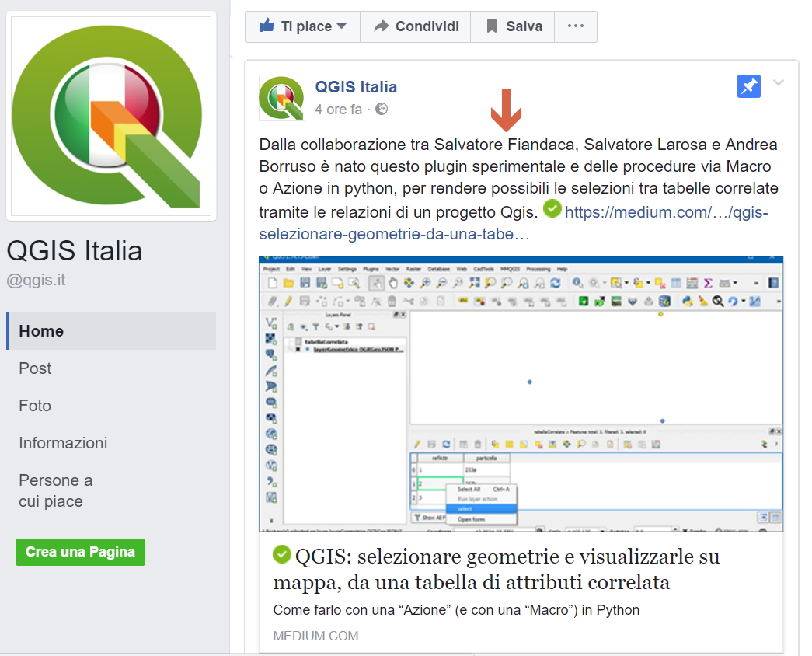Click the blue pinned post icon

pyautogui.click(x=749, y=86)
